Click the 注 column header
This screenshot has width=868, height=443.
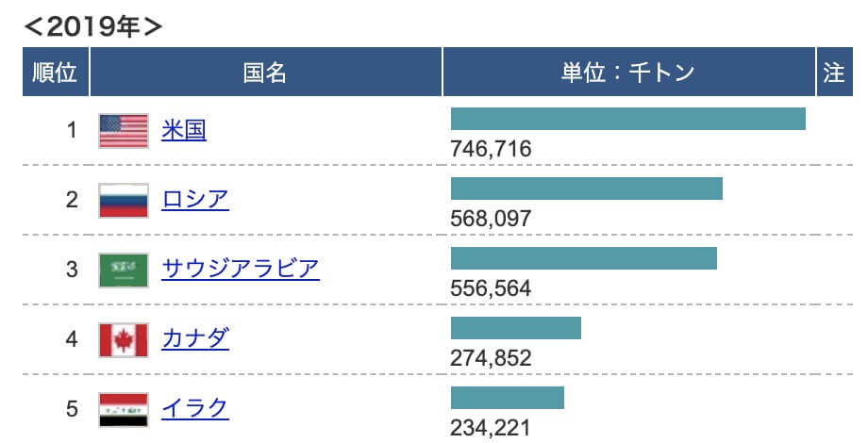[835, 72]
